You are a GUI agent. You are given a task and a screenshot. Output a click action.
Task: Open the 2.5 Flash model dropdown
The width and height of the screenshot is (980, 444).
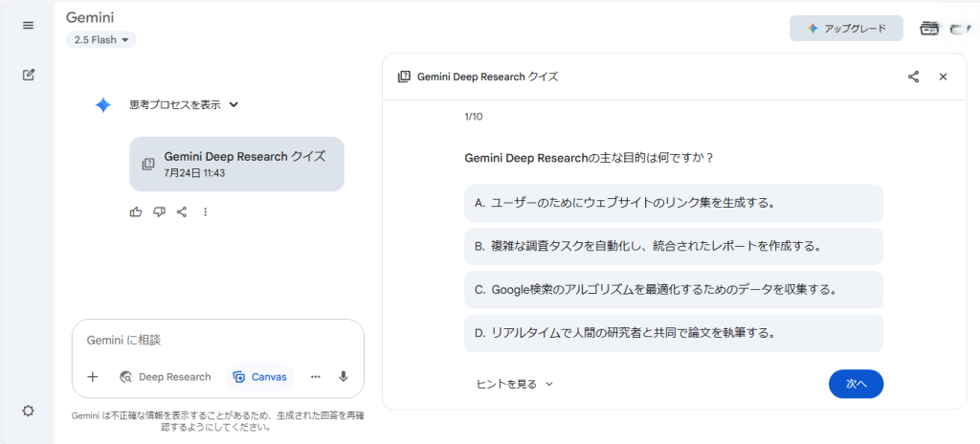101,39
